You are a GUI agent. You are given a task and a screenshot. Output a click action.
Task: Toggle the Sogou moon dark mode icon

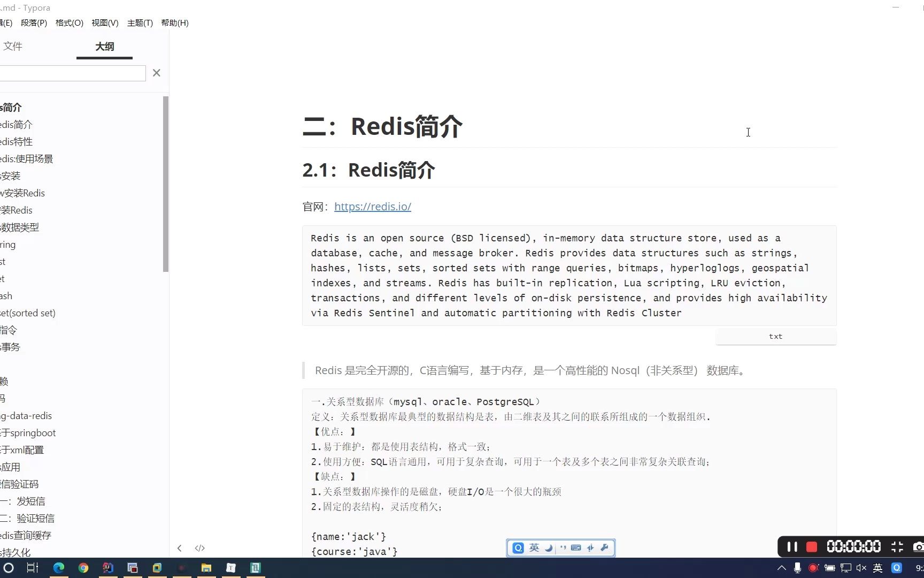click(549, 547)
